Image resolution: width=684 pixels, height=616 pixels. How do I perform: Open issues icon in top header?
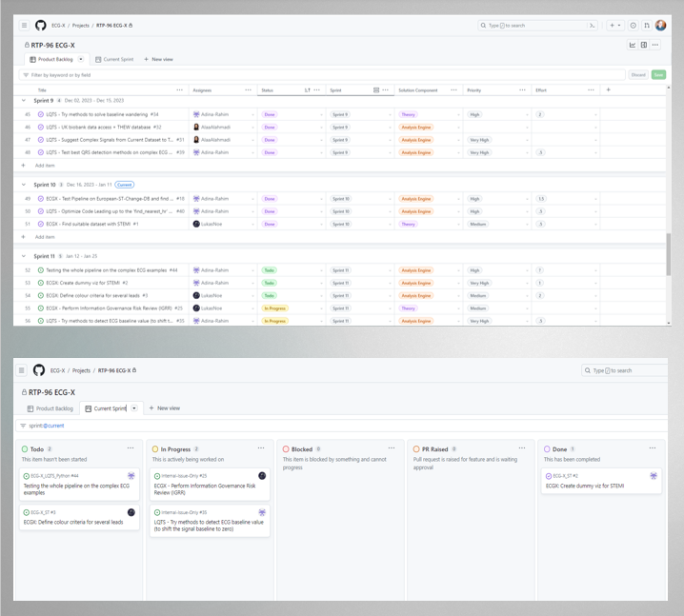coord(633,26)
